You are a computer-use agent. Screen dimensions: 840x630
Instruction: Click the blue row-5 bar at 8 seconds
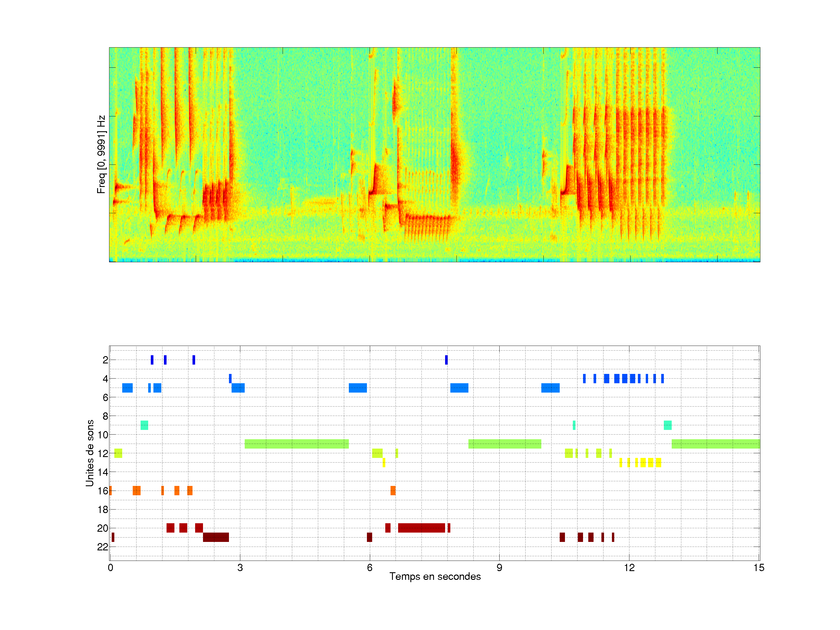point(459,388)
